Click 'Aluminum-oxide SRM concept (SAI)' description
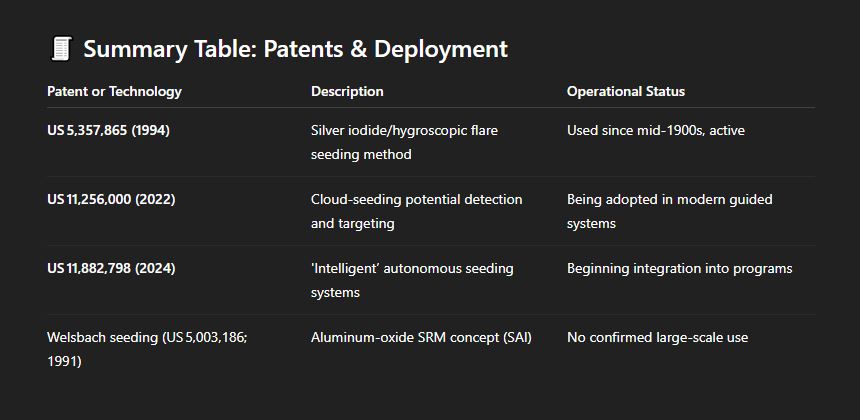860x420 pixels. (x=421, y=338)
